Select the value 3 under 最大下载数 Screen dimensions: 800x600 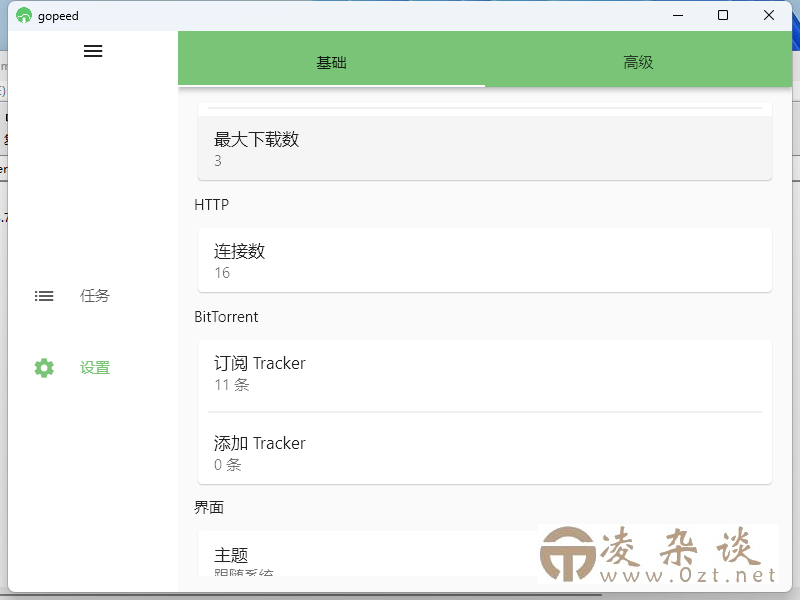(x=218, y=161)
